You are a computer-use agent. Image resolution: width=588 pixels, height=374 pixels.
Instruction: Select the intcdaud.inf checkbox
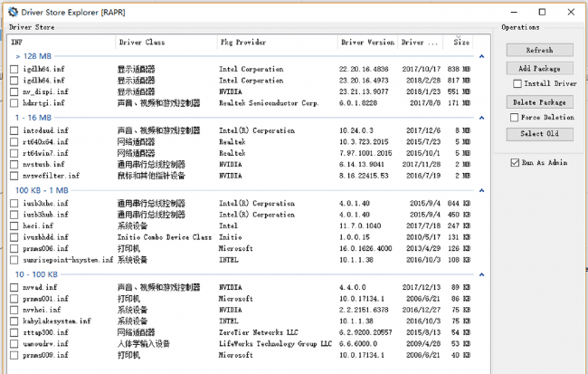pos(14,130)
